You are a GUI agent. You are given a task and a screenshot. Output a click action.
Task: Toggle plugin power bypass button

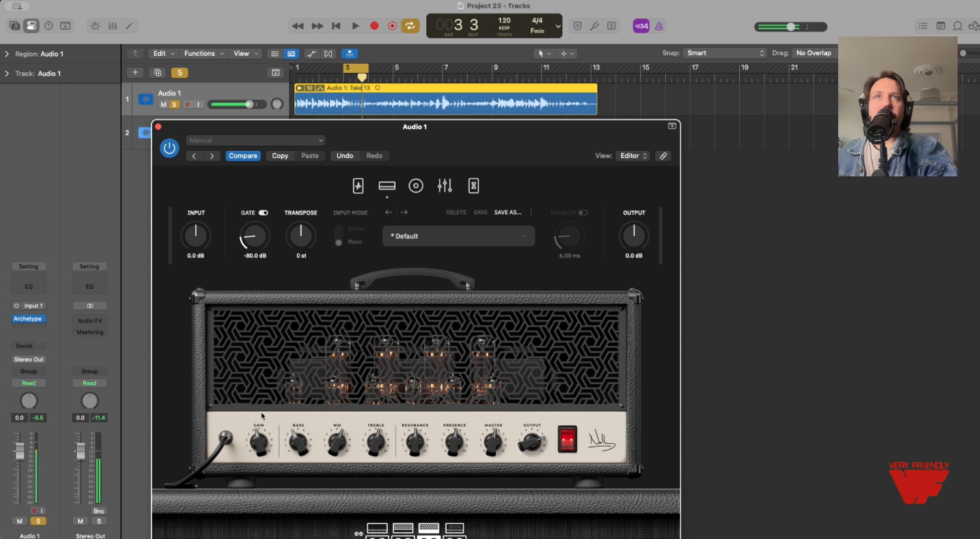click(169, 148)
